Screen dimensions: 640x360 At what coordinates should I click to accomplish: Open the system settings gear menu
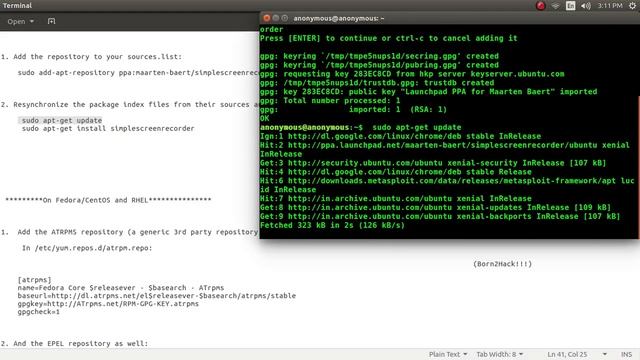632,6
